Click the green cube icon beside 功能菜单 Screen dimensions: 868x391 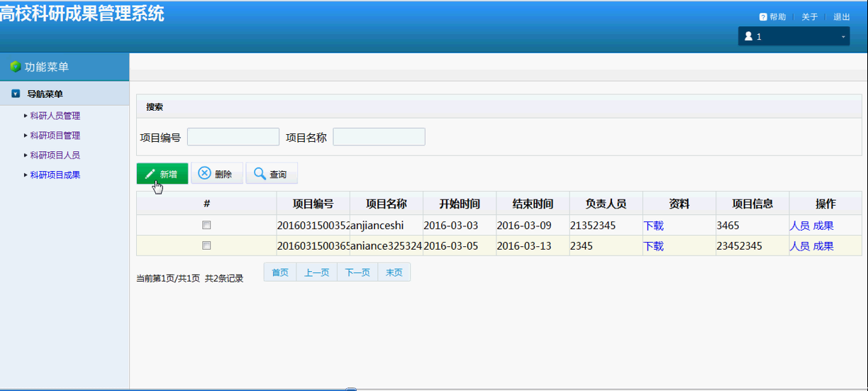point(16,67)
